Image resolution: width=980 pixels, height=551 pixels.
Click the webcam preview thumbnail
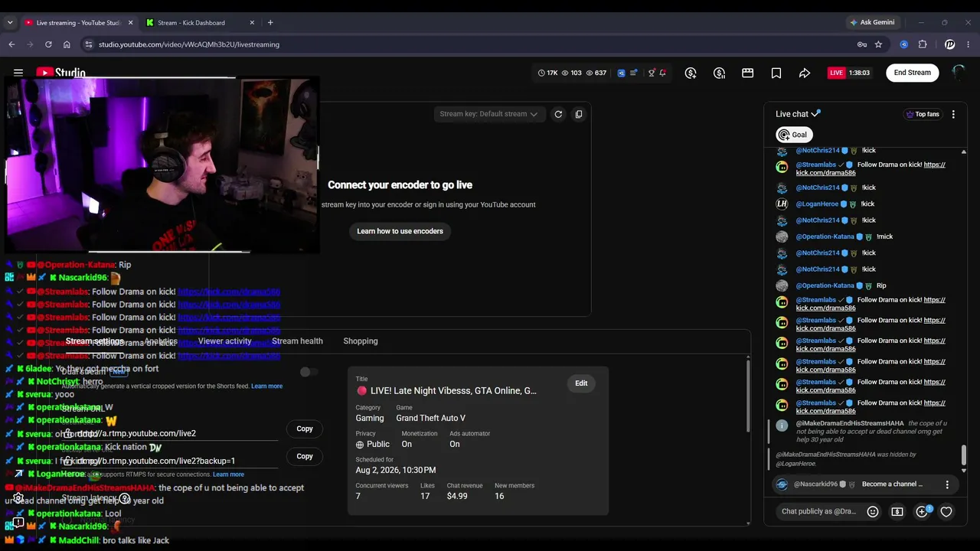tap(162, 165)
